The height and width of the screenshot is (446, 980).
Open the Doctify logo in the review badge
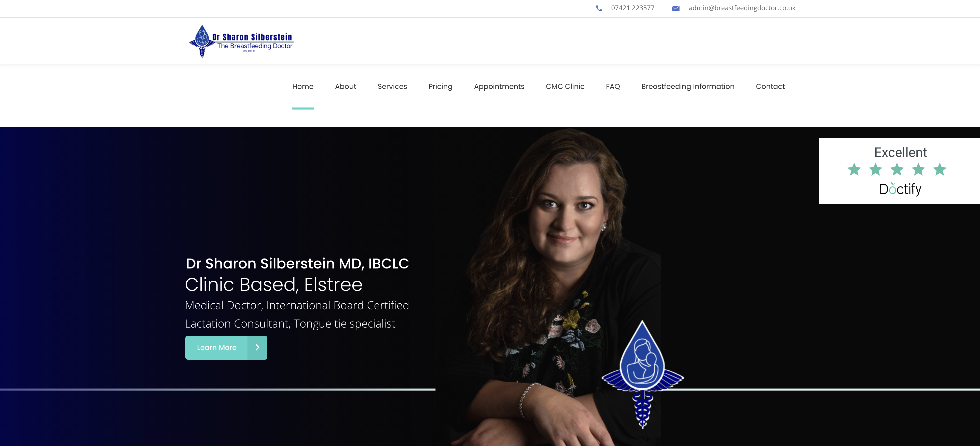point(900,189)
